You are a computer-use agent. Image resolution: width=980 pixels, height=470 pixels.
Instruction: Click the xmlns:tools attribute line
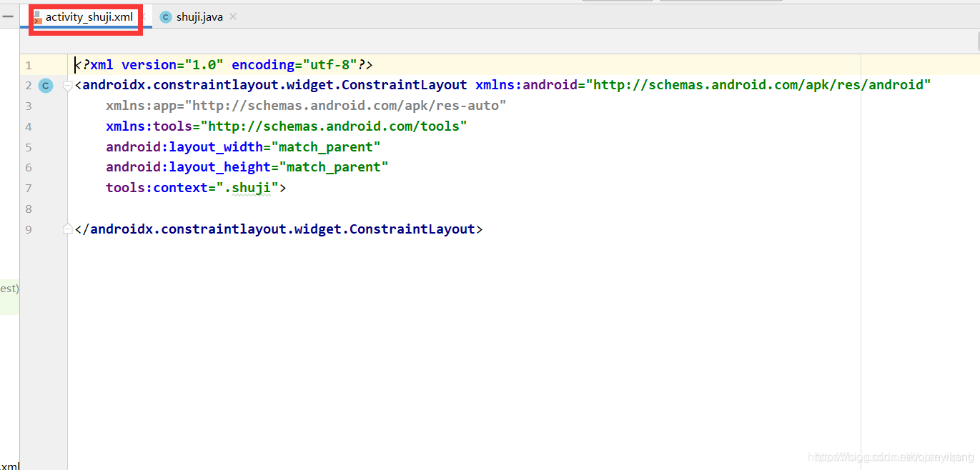[287, 126]
